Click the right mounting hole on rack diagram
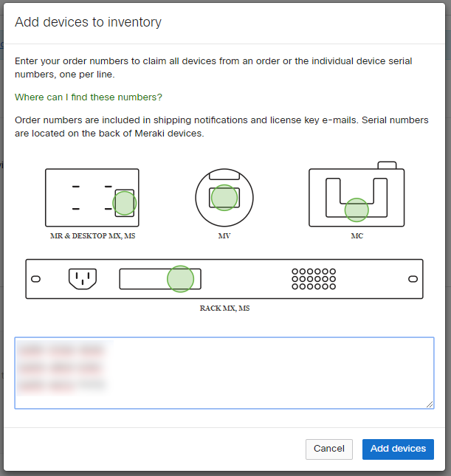This screenshot has height=476, width=451. [x=413, y=279]
